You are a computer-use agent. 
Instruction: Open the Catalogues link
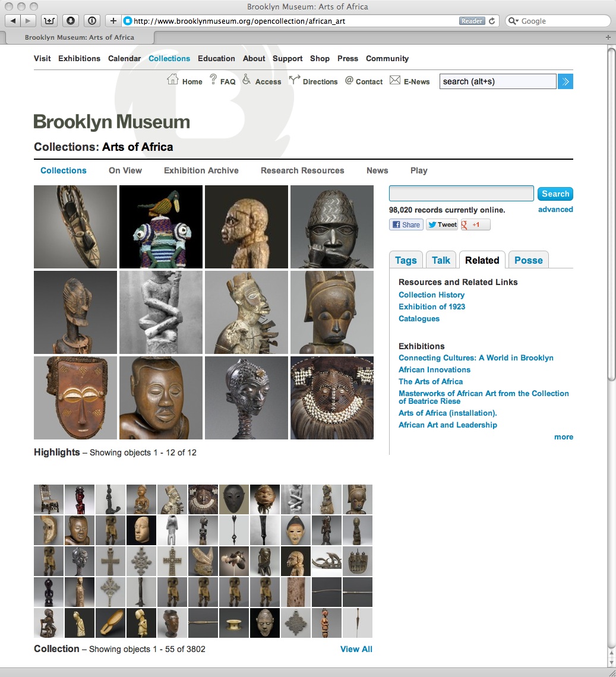419,319
